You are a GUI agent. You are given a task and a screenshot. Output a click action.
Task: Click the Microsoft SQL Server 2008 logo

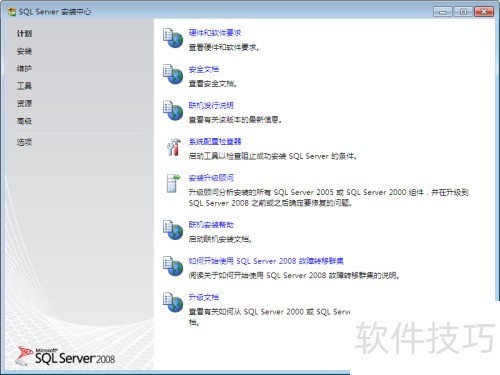click(66, 356)
